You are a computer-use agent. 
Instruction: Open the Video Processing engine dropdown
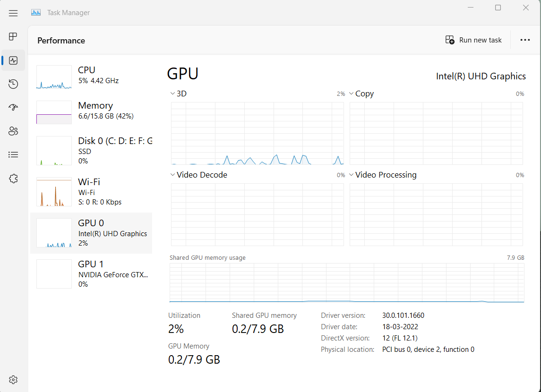tap(383, 175)
